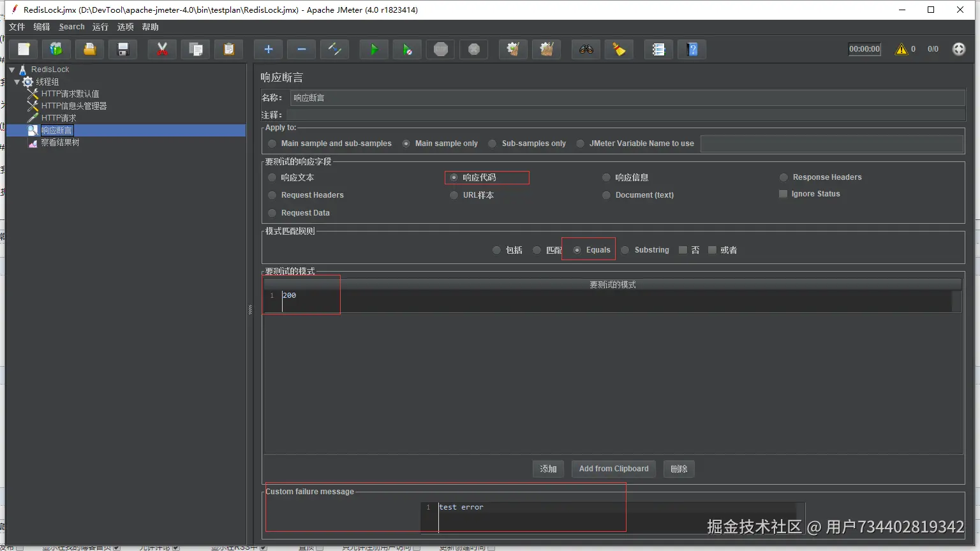
Task: Click the Reset search icon
Action: tap(619, 49)
